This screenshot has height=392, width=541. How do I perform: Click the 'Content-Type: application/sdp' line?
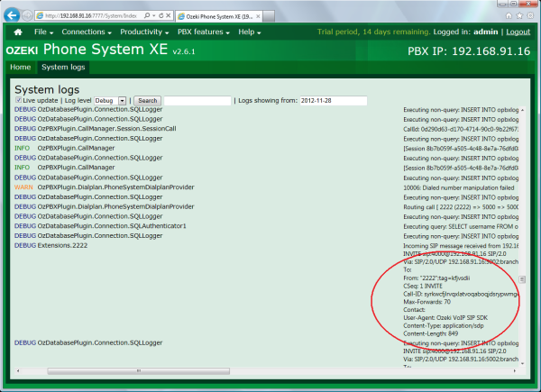tap(444, 326)
